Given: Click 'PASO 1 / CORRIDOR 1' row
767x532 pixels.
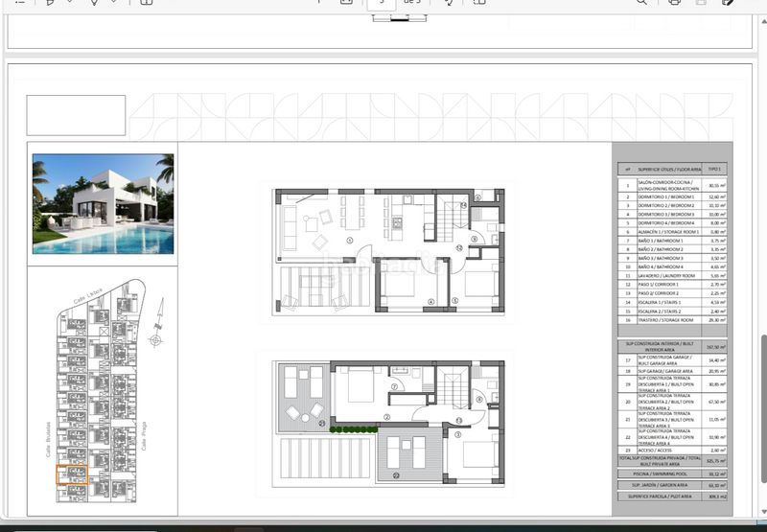Looking at the screenshot, I should 672,285.
